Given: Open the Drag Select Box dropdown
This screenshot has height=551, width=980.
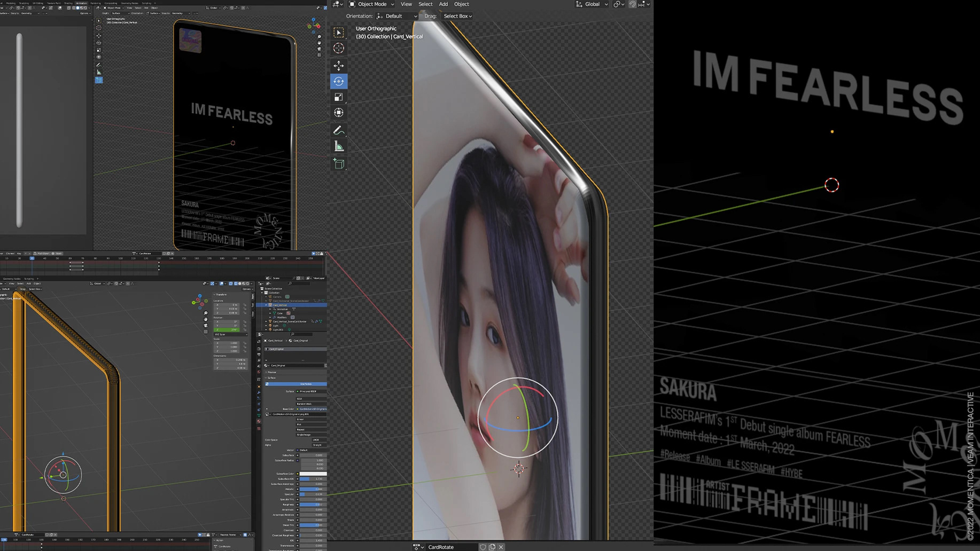Looking at the screenshot, I should click(x=457, y=16).
